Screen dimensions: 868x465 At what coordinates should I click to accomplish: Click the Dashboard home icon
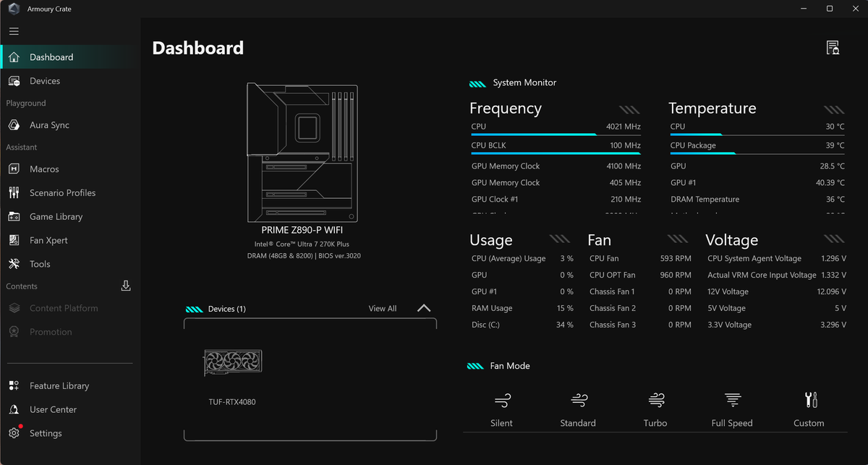tap(14, 57)
